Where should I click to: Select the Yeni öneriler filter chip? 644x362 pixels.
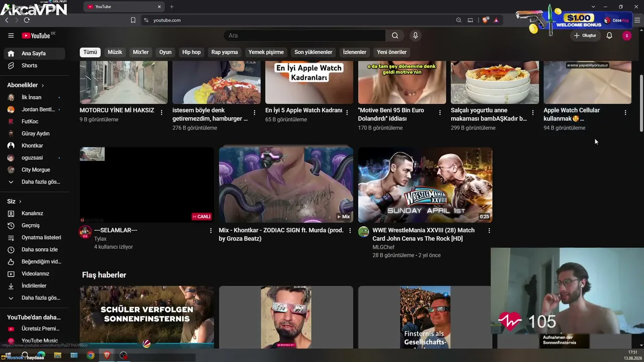pyautogui.click(x=392, y=52)
